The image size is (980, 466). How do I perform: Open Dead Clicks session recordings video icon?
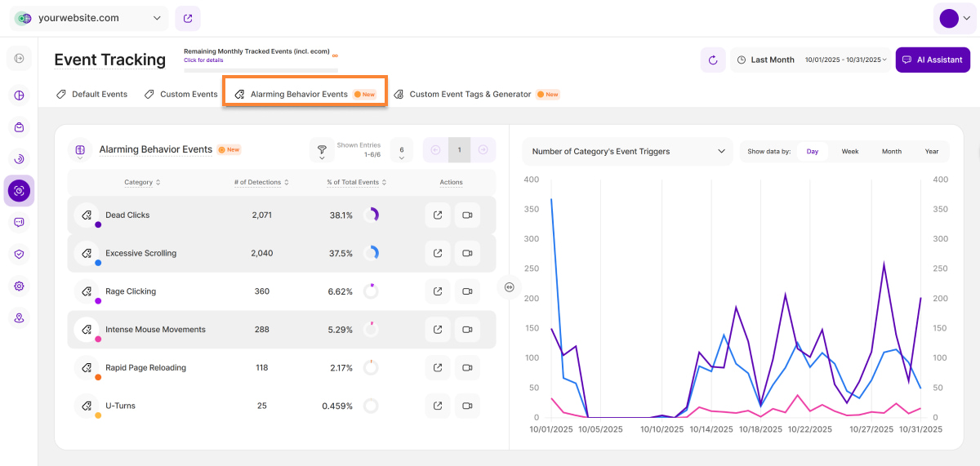tap(467, 215)
